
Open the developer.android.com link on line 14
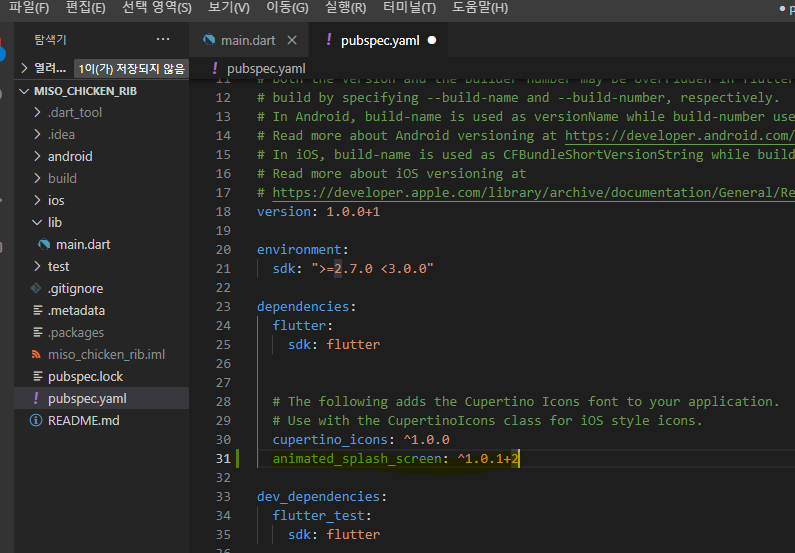pyautogui.click(x=679, y=136)
